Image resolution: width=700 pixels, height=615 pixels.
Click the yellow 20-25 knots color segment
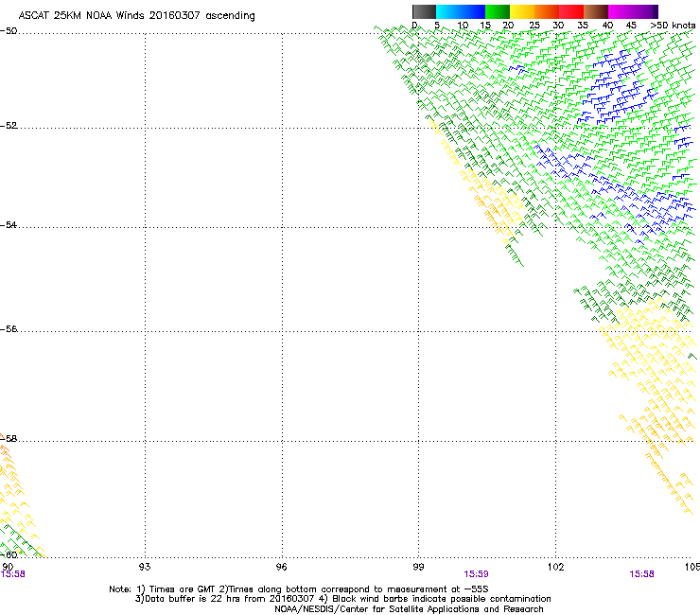pos(522,11)
